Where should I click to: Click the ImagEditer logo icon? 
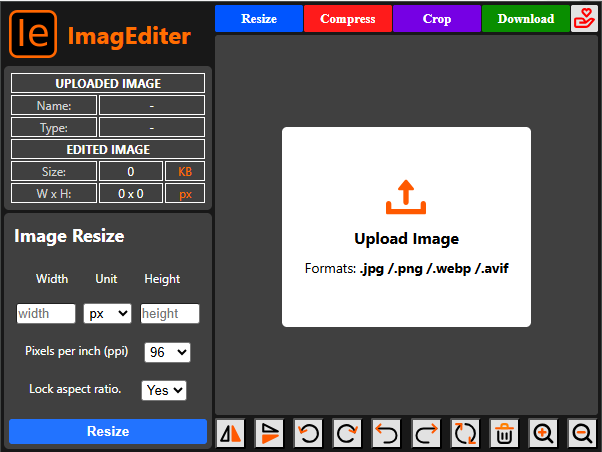[x=33, y=34]
